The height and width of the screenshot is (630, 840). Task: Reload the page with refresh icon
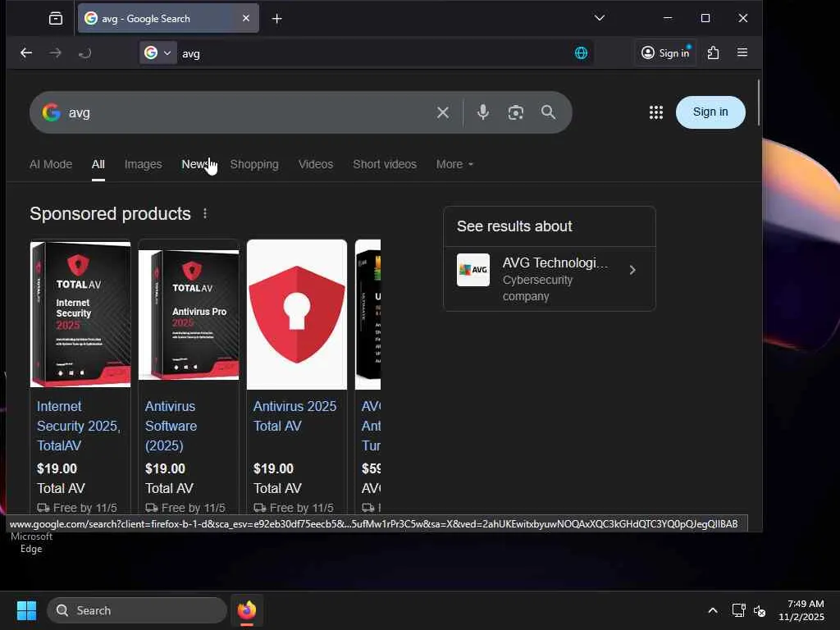[84, 52]
